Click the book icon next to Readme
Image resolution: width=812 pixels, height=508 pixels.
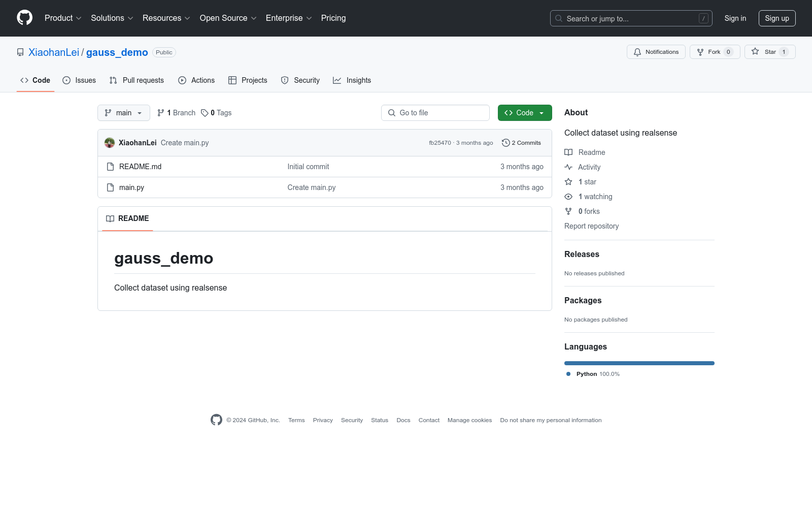[568, 152]
